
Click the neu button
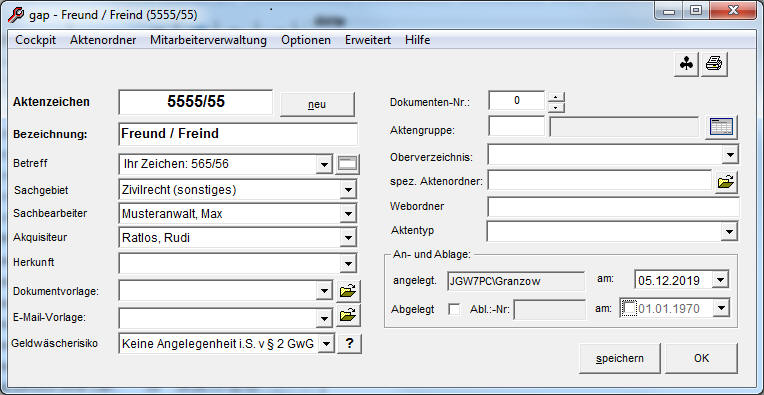point(317,105)
